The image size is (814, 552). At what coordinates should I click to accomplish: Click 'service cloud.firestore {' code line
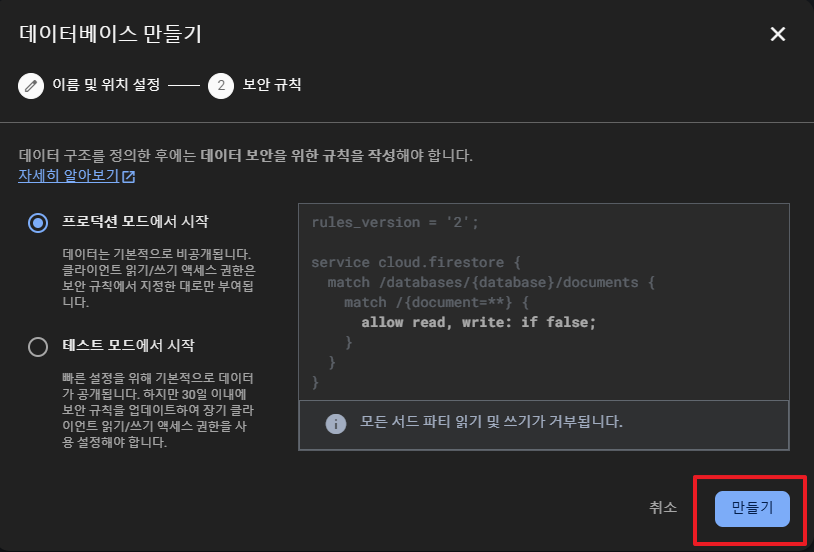pos(416,262)
